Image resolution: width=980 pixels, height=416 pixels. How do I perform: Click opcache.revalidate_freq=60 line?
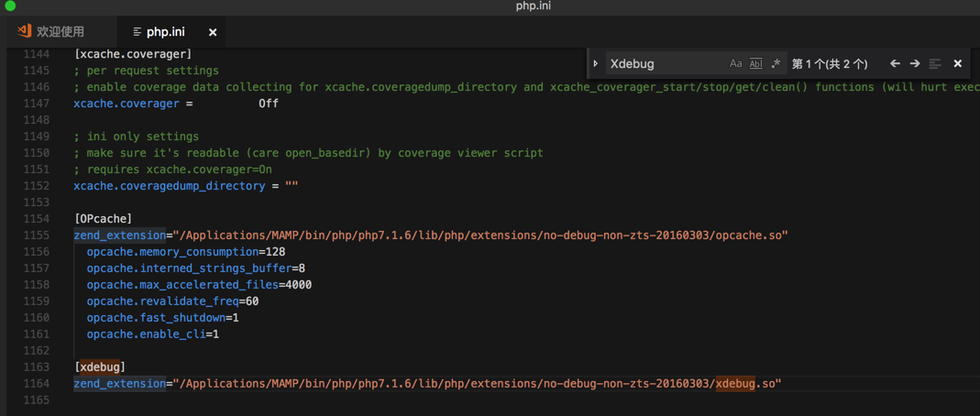172,301
